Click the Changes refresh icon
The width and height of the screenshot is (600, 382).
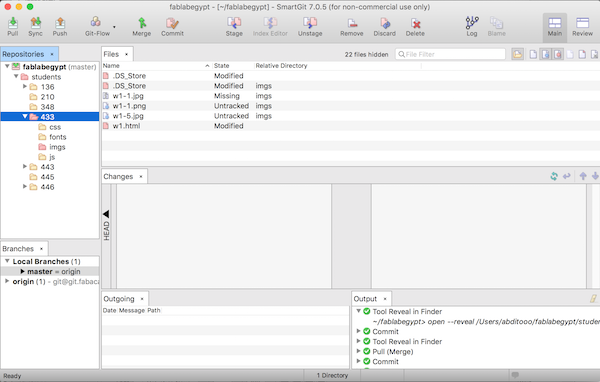(x=554, y=176)
